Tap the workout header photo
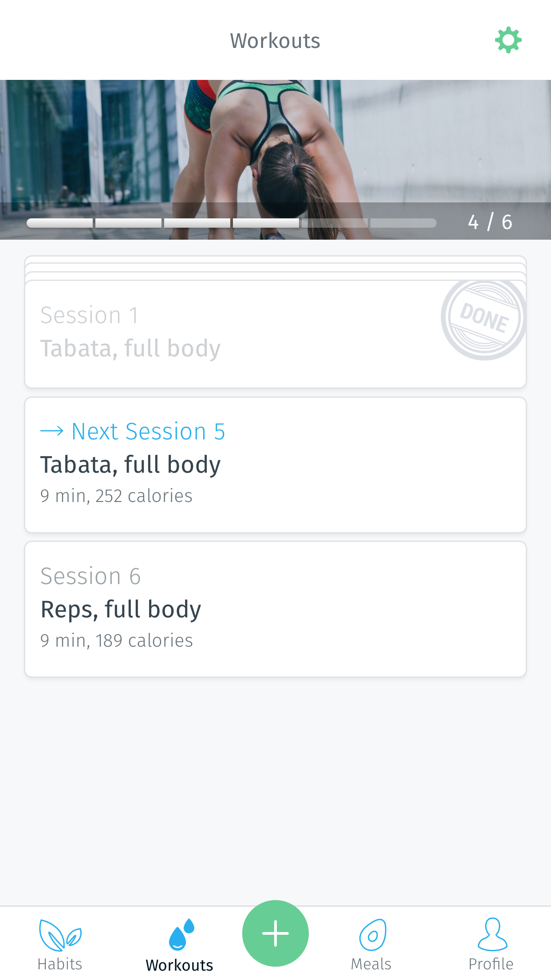 point(275,142)
